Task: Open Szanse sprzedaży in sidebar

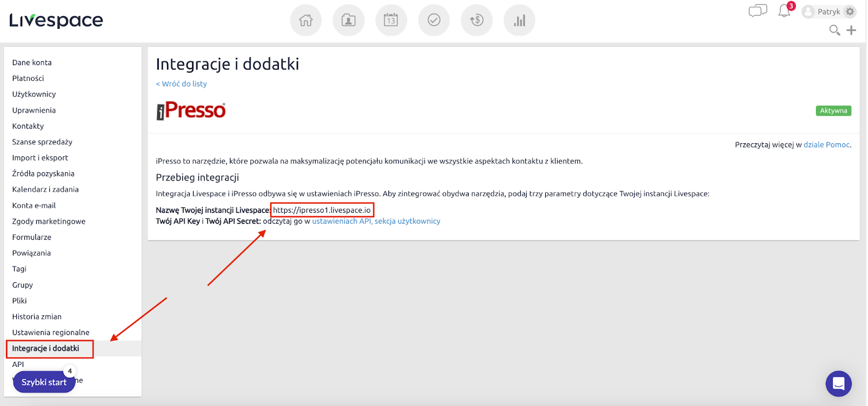Action: point(42,142)
